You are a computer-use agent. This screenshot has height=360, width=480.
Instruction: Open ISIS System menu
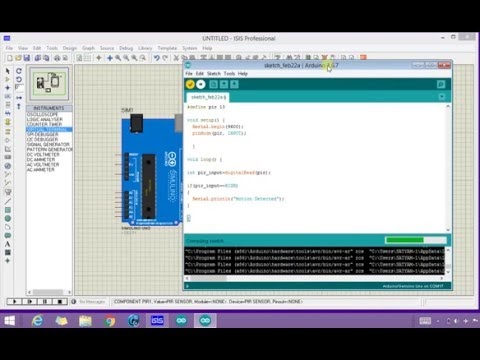[x=189, y=48]
